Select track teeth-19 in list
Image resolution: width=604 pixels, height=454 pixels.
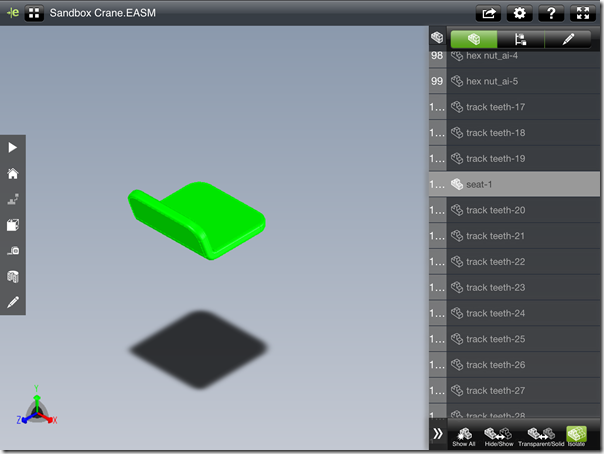click(514, 159)
